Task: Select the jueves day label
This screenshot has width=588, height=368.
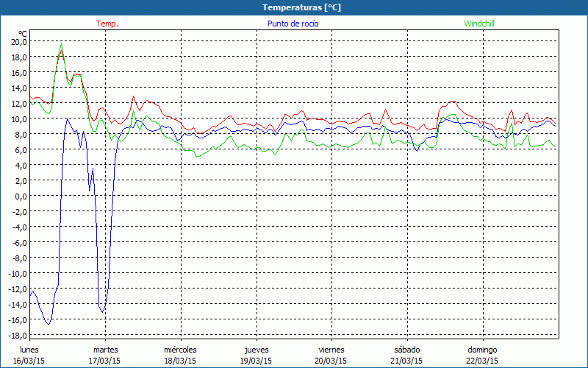Action: click(257, 350)
